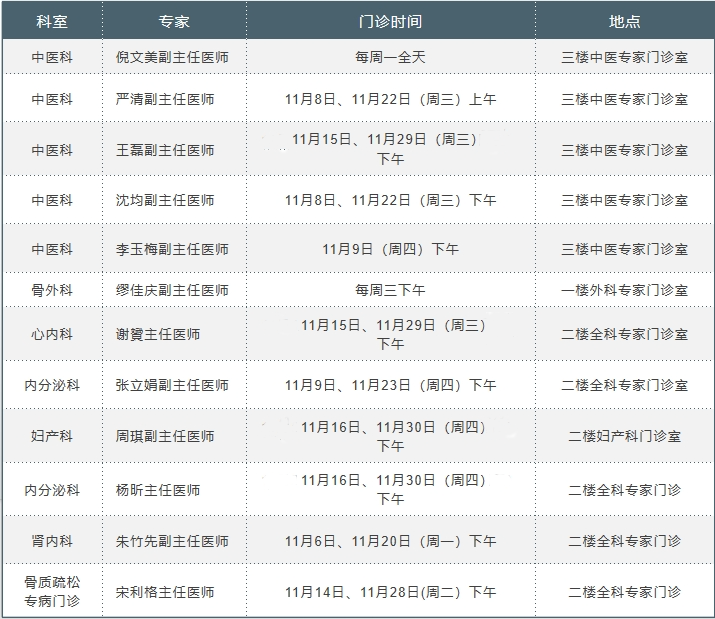Click 王磊副主任医师 in the expert column
Screen dimensions: 715x619
click(x=165, y=150)
